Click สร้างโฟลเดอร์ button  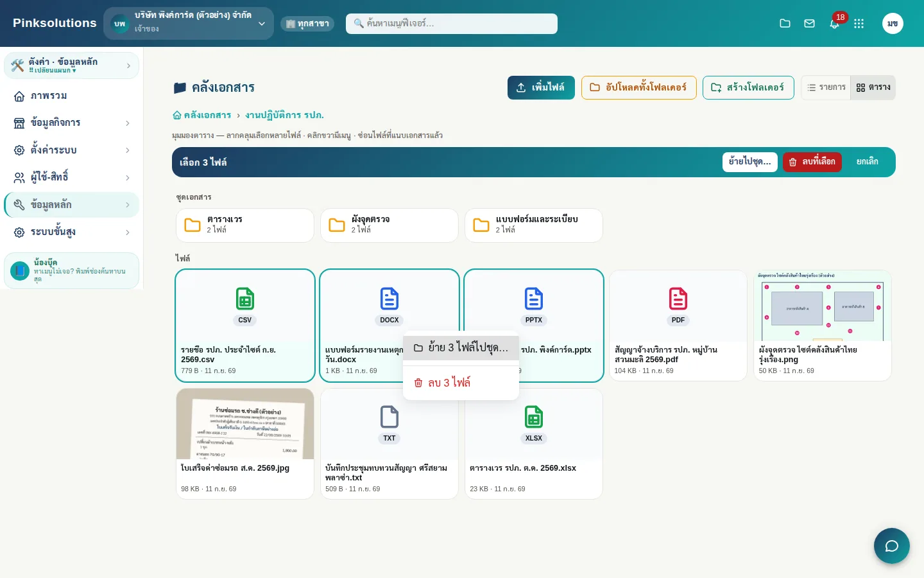[748, 87]
